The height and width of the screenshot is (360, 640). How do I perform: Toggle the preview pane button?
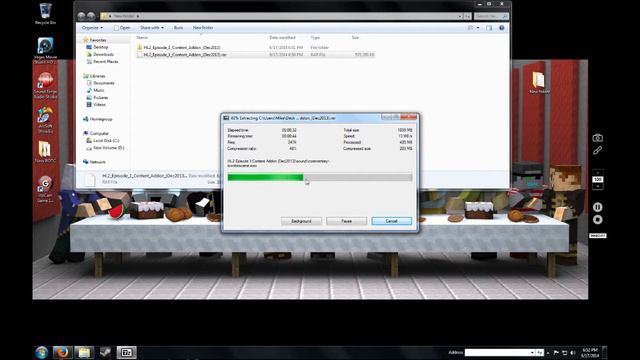pyautogui.click(x=489, y=28)
